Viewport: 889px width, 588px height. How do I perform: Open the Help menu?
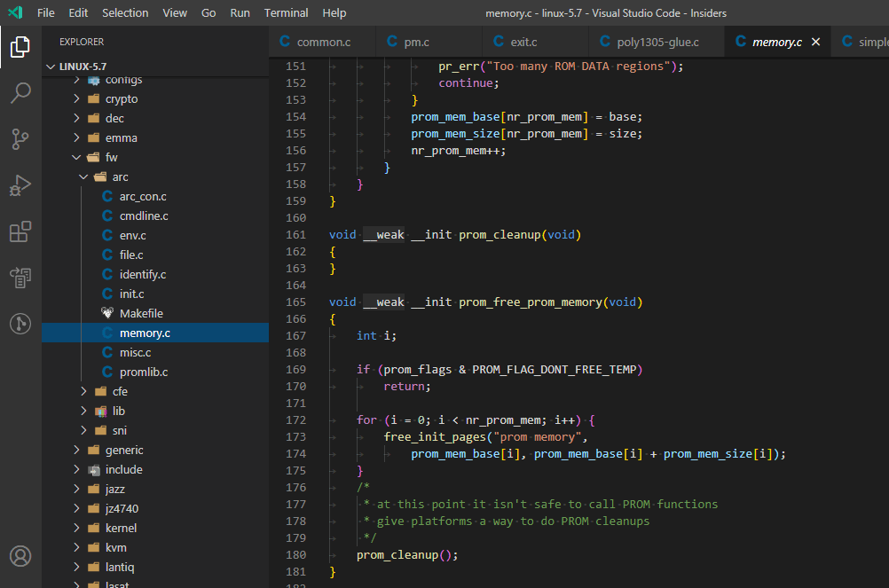(x=334, y=12)
